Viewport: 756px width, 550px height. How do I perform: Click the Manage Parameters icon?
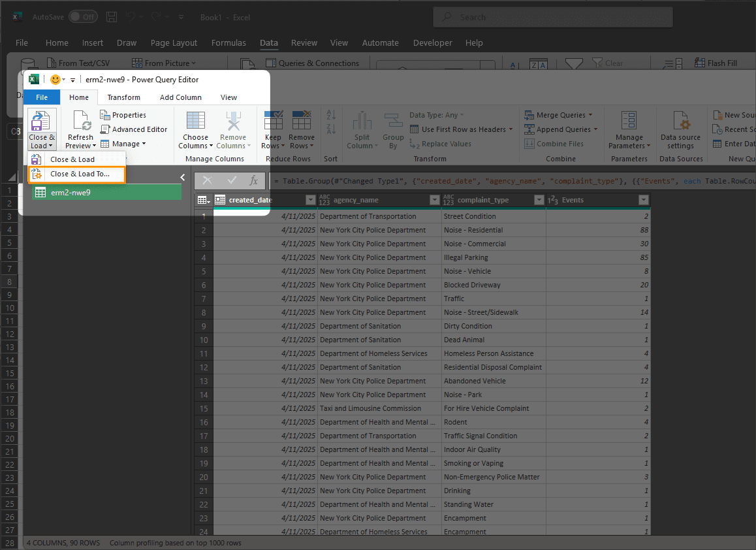click(x=629, y=121)
